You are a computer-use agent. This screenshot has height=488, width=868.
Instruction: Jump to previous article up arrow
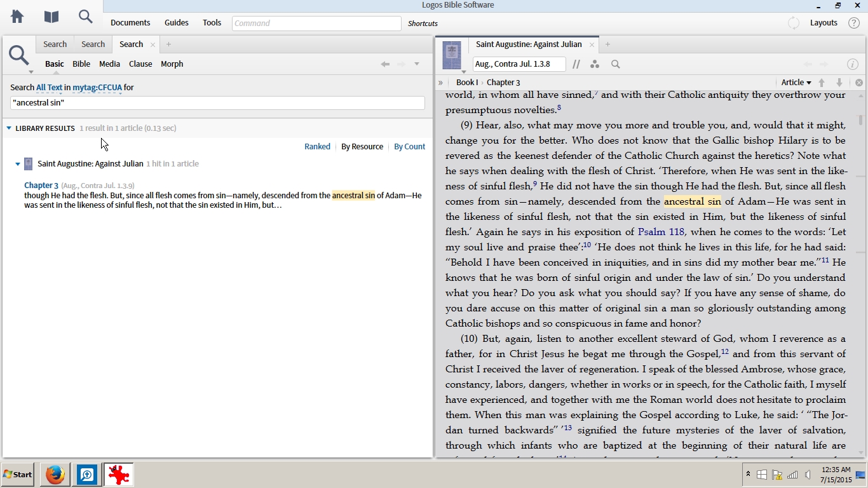(822, 83)
